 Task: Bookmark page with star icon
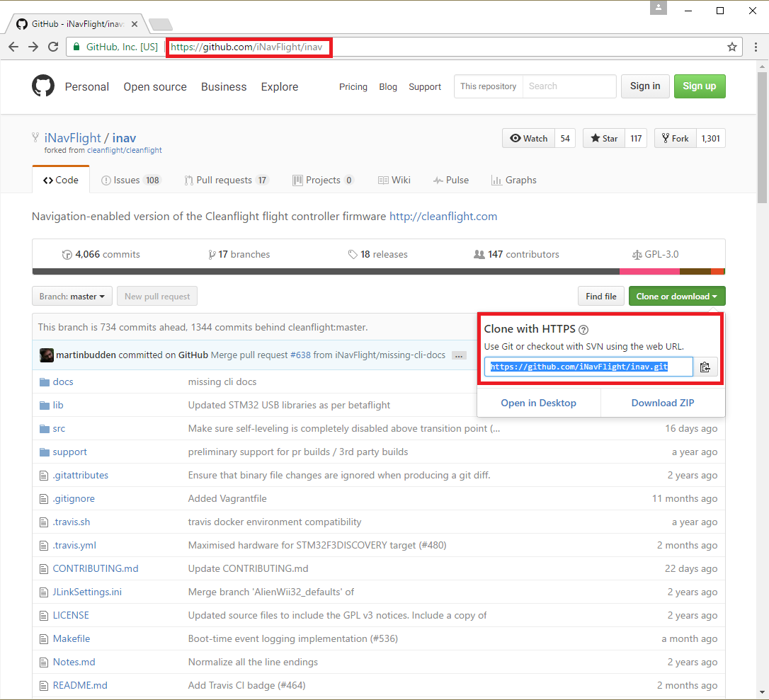[731, 47]
